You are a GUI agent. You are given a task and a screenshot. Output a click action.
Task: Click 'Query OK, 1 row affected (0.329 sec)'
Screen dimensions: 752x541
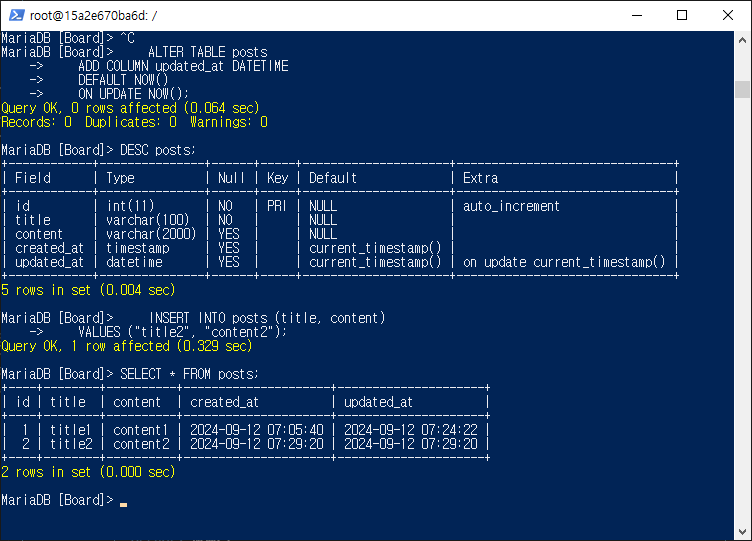point(127,346)
